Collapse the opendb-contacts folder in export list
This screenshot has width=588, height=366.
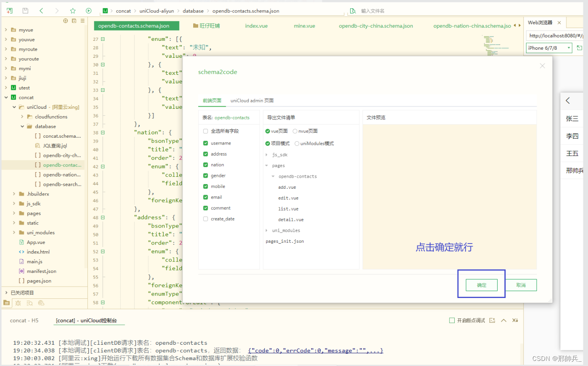pos(273,176)
